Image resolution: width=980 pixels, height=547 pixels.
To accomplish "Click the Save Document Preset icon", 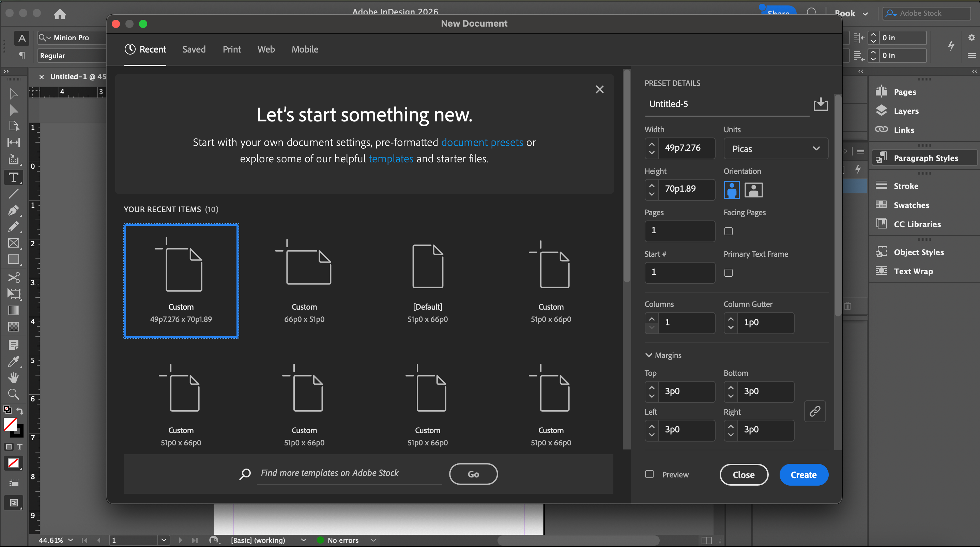I will (x=820, y=104).
